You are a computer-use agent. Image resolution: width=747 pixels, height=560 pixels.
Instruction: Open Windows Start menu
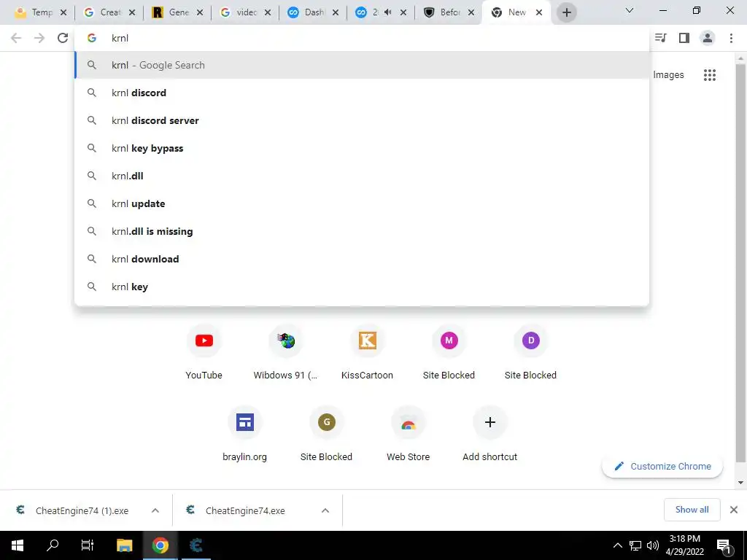pos(18,545)
